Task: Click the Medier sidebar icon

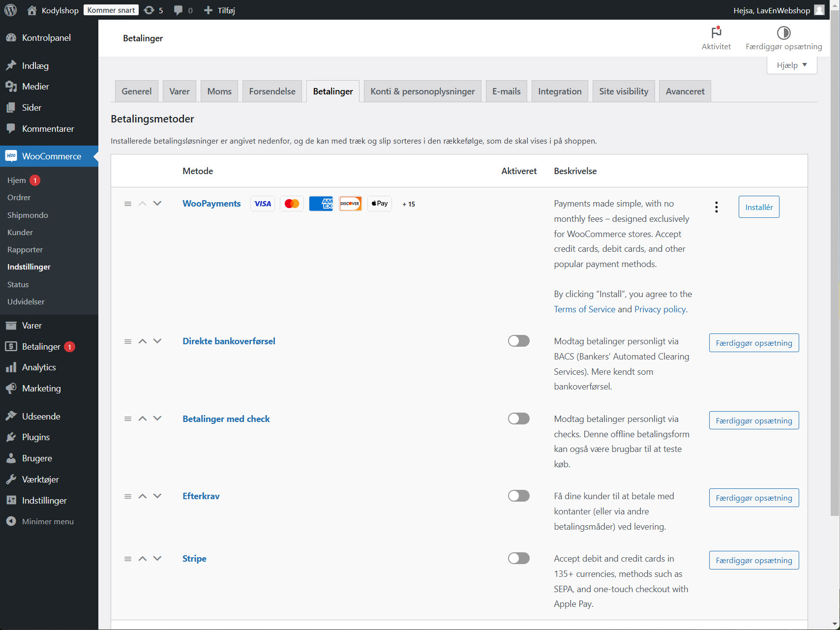Action: pos(11,86)
